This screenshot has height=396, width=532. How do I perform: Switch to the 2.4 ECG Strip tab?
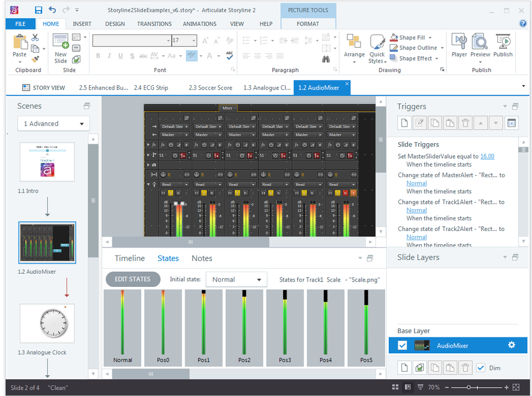151,88
